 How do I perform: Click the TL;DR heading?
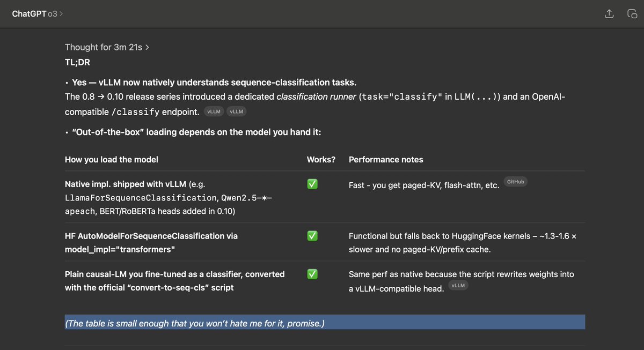point(77,62)
